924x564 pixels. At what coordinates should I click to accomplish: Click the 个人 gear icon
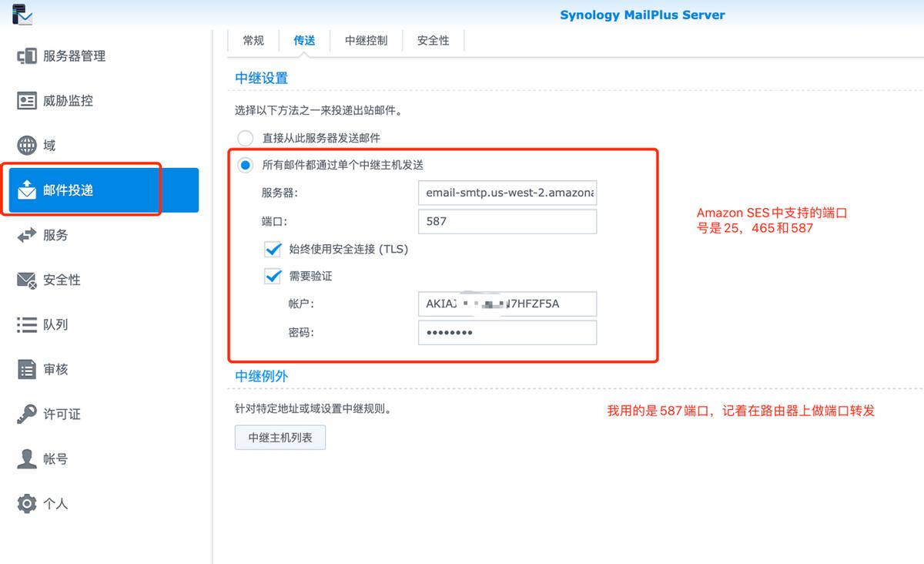pos(27,503)
